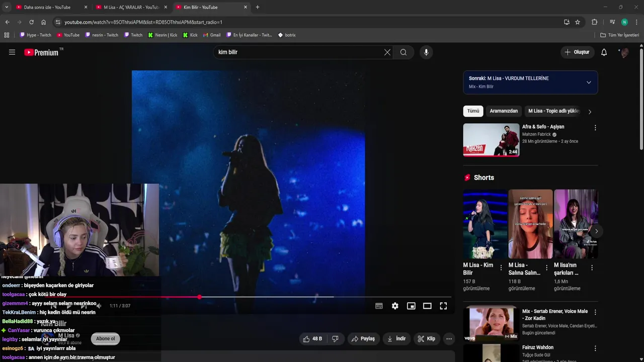Open a new browser tab
The height and width of the screenshot is (362, 644).
click(x=258, y=7)
